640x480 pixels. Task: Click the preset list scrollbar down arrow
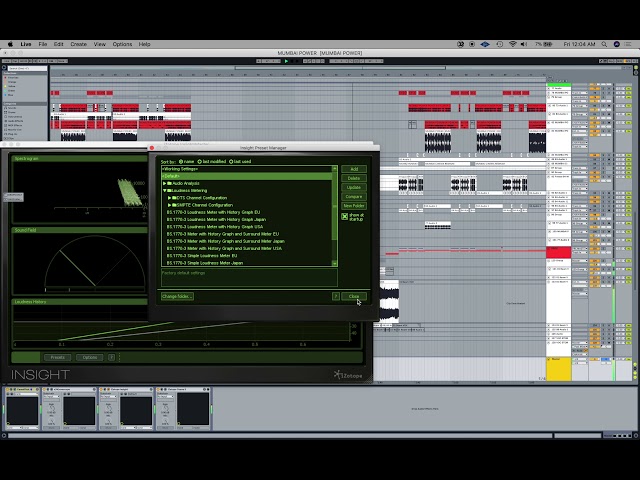point(335,264)
